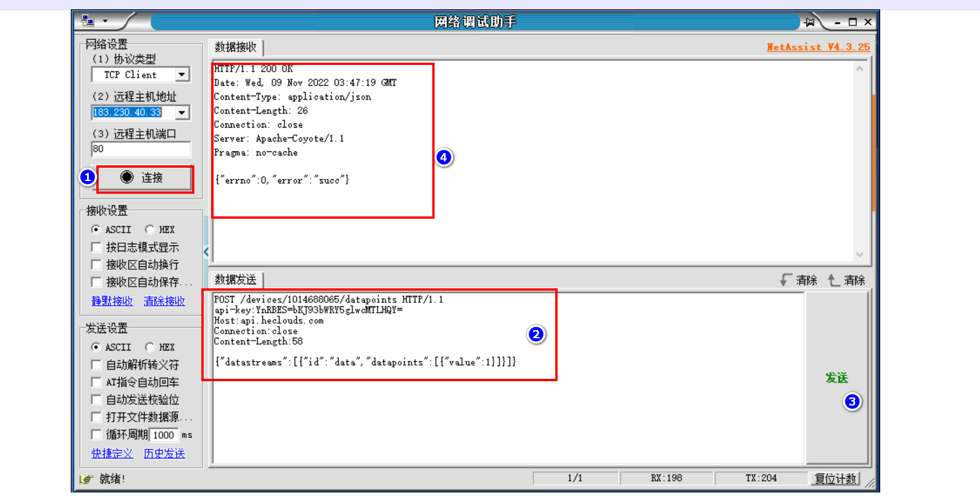Click the Content-Length:58 request line
The height and width of the screenshot is (503, 980).
point(258,342)
